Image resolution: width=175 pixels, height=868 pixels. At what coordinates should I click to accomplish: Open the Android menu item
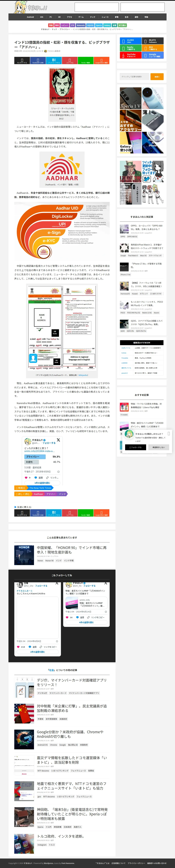[x=30, y=17]
